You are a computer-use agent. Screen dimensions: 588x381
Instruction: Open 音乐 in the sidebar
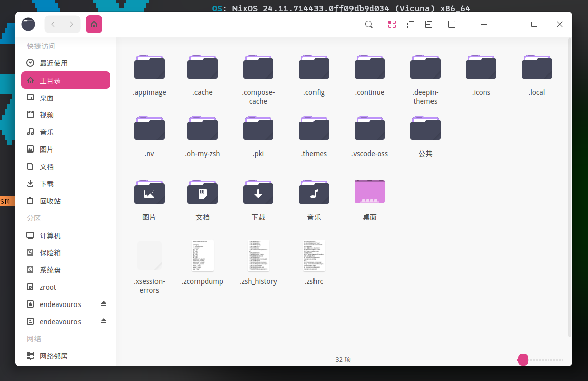(66, 132)
